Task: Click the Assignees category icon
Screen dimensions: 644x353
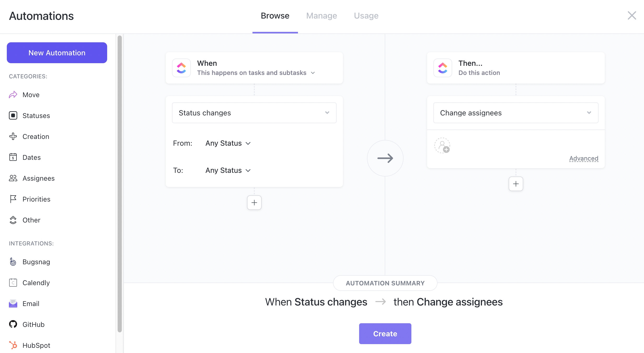Action: [x=13, y=178]
